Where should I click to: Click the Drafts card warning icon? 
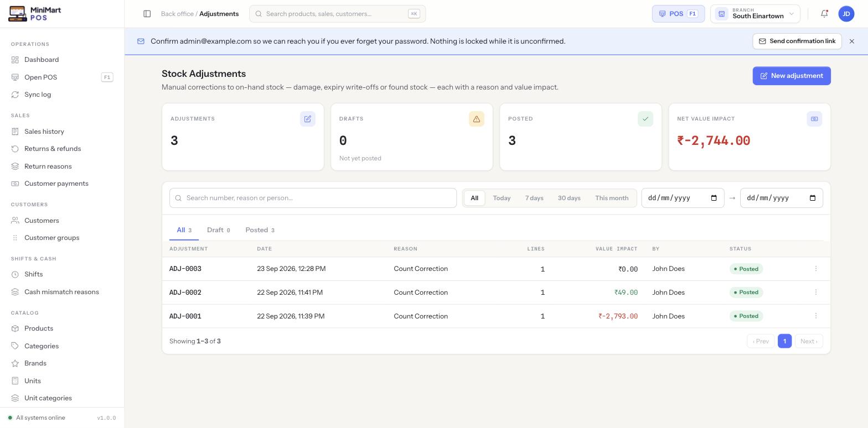477,119
